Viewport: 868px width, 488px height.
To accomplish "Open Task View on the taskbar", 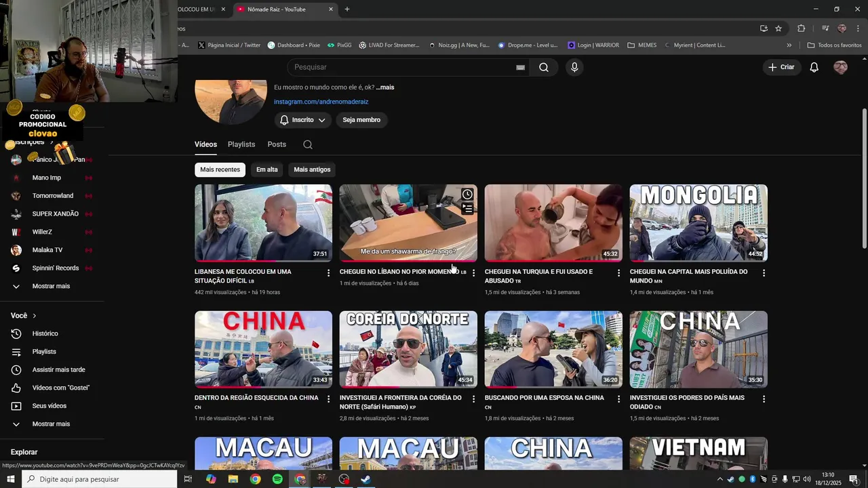I will click(x=188, y=479).
